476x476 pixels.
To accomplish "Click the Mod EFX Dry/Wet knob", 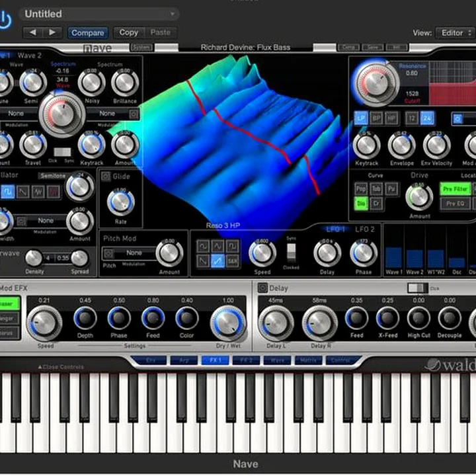I will click(228, 323).
